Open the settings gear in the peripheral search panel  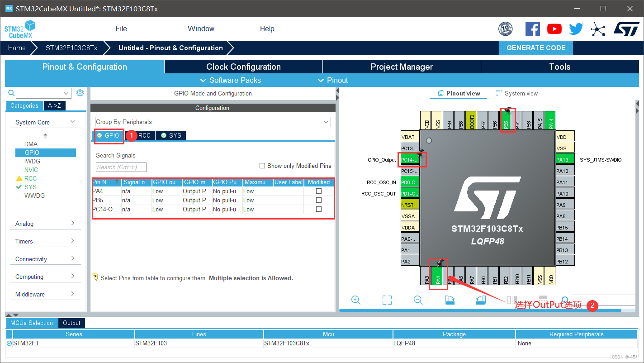80,93
